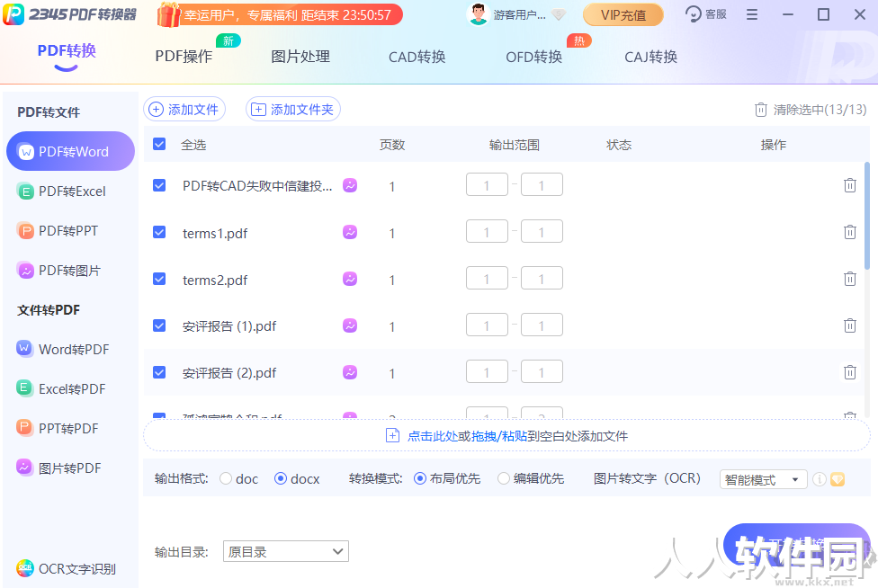This screenshot has height=588, width=878.
Task: Switch to the PDF操作 tab
Action: coord(184,57)
